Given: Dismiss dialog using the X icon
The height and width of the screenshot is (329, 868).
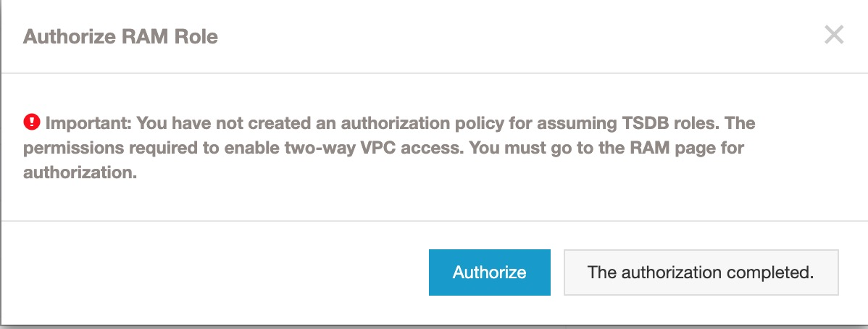Looking at the screenshot, I should (834, 35).
